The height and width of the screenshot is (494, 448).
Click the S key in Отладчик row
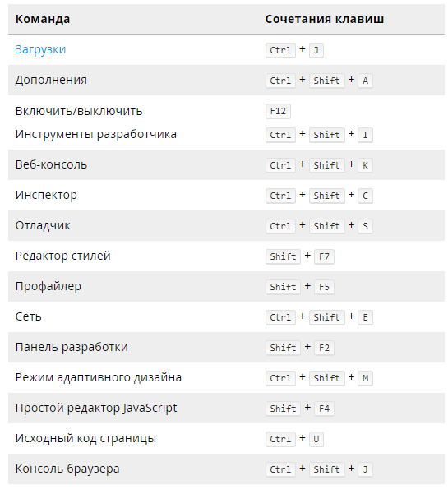[365, 226]
